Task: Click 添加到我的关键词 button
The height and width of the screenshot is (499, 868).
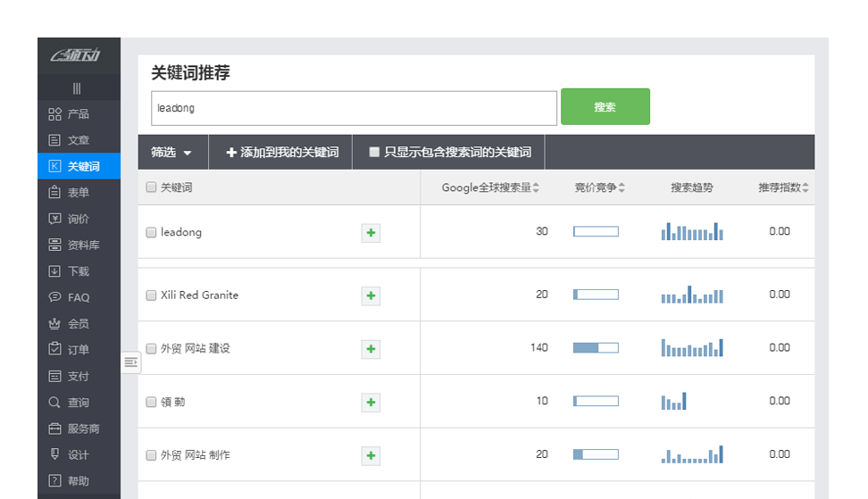Action: tap(281, 153)
